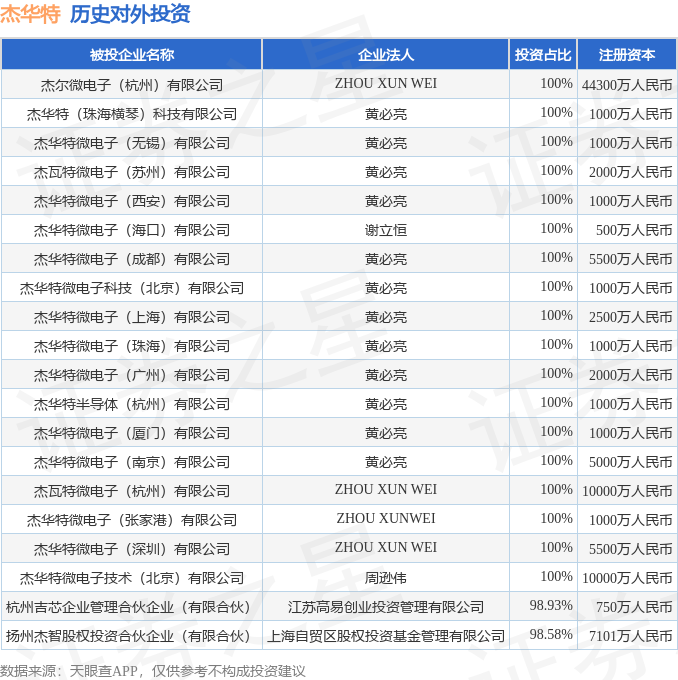Click 江苏高易创业投资管理有限公司 name

386,607
